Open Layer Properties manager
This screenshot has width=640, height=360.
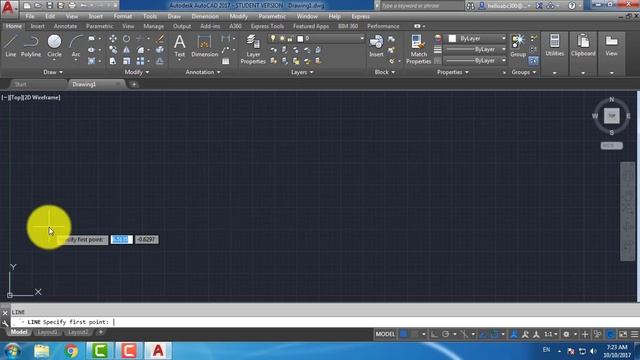click(253, 49)
